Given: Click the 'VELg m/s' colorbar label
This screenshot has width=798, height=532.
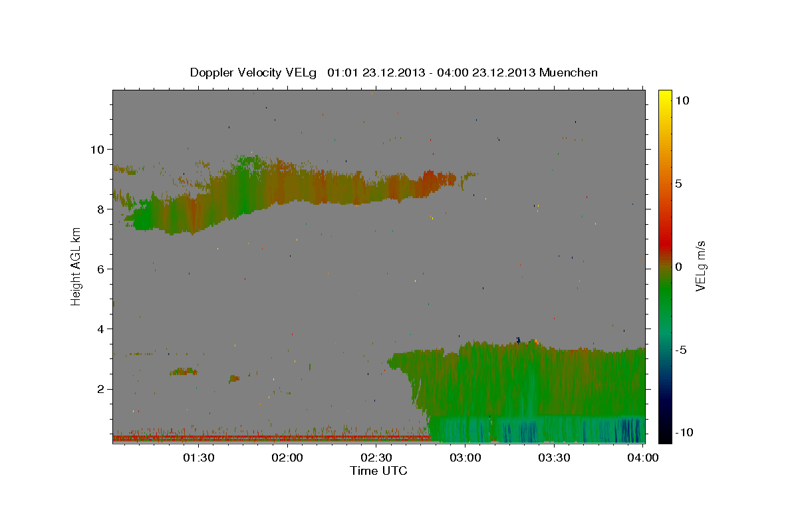Looking at the screenshot, I should [700, 267].
